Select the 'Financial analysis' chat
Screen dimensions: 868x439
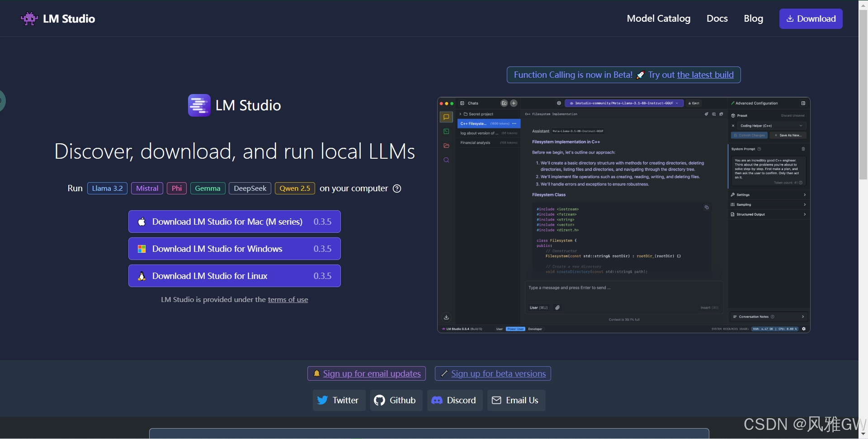coord(489,142)
